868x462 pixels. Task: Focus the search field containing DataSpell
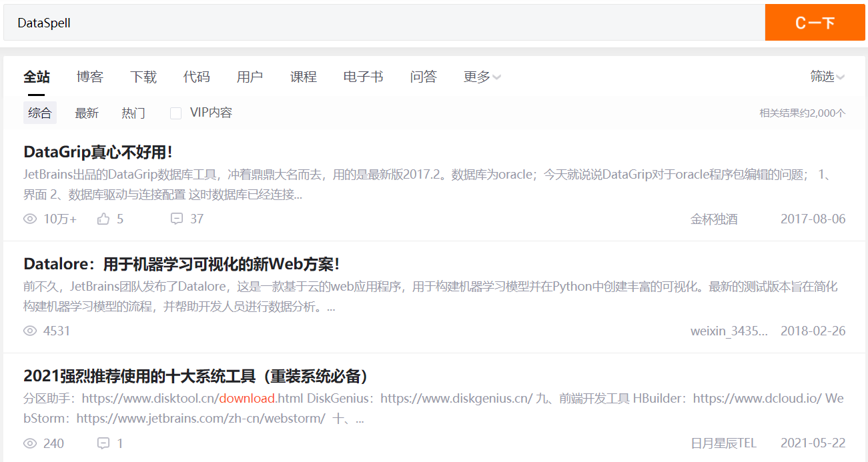[384, 23]
